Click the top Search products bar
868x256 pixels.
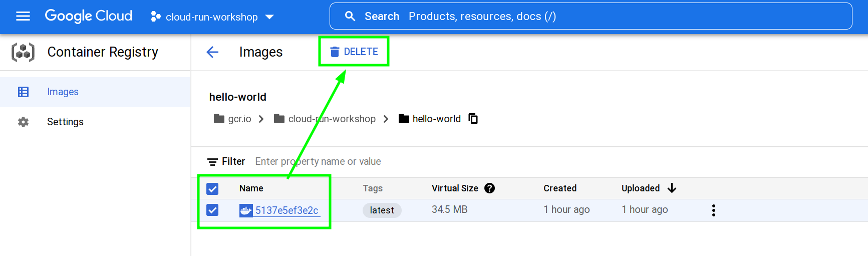pos(590,17)
